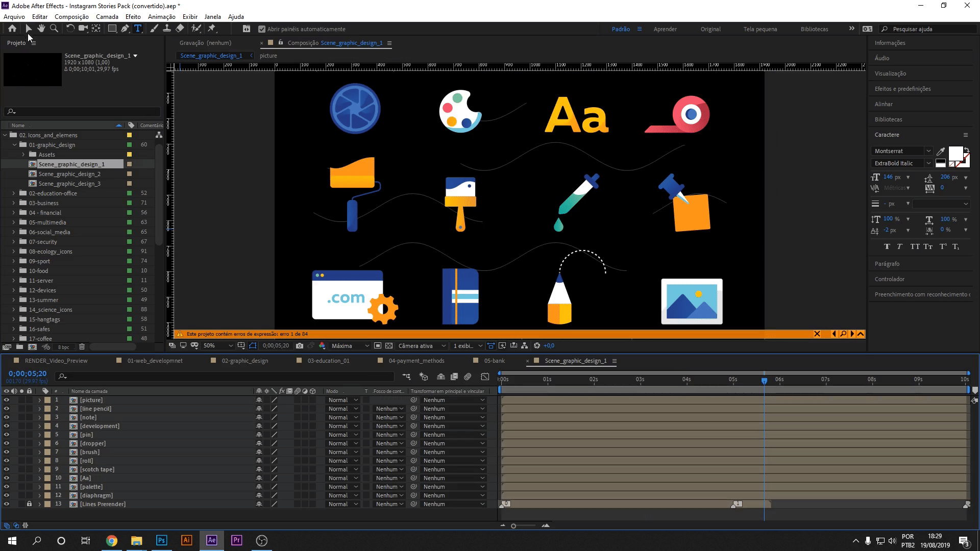
Task: Select the Clone Stamp tool
Action: 167,29
